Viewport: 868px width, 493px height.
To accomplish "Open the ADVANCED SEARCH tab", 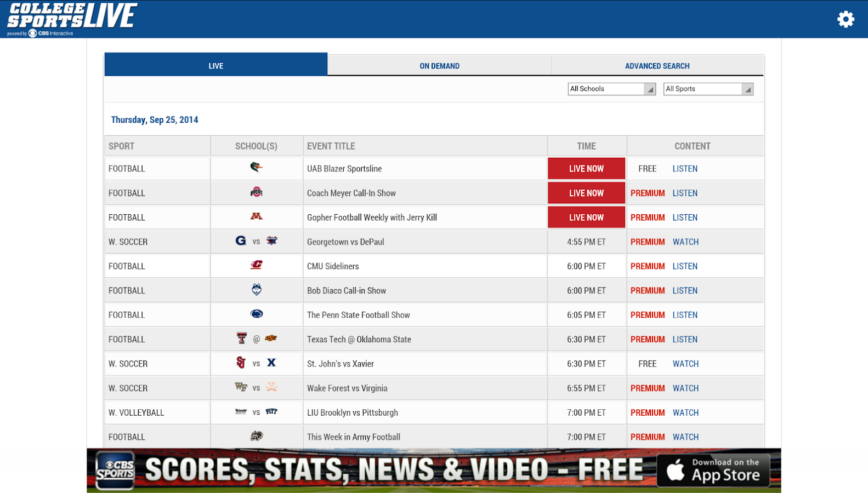I will point(657,65).
